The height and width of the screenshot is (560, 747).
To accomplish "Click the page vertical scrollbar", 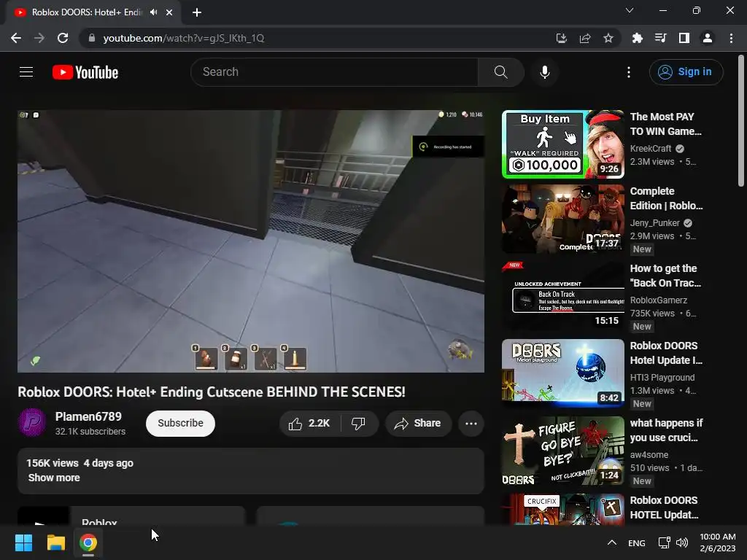I will 741,121.
